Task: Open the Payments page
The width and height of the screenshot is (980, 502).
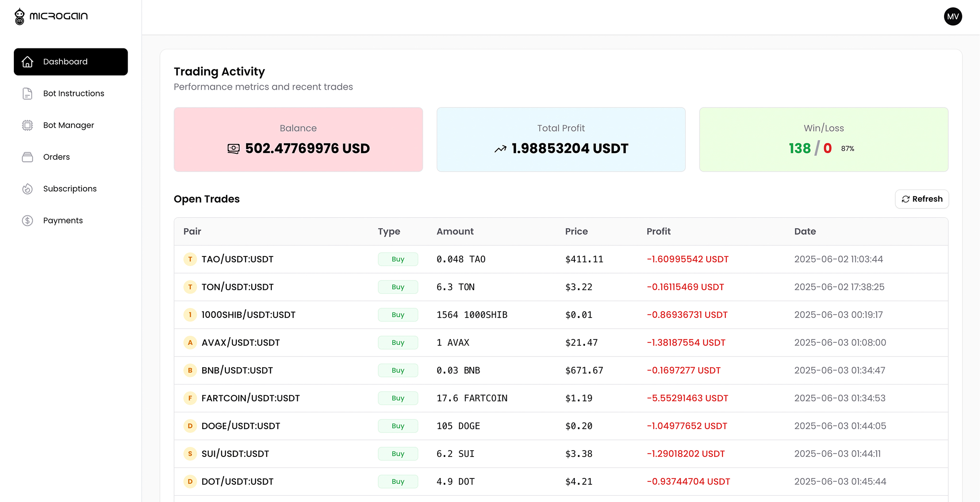Action: click(x=71, y=221)
